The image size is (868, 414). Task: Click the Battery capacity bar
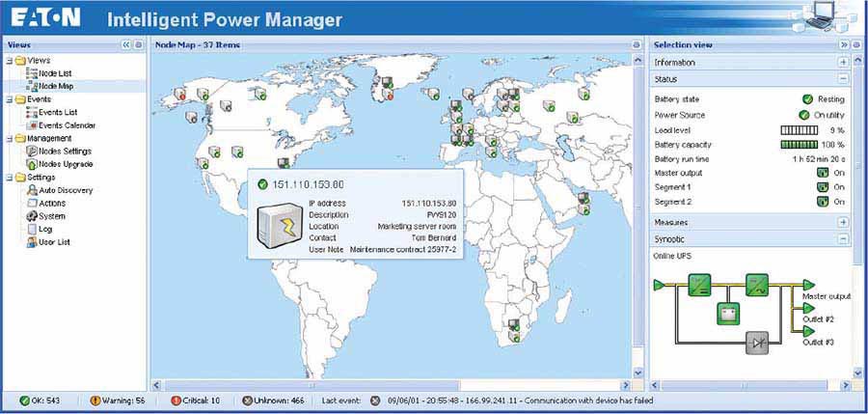(x=799, y=145)
